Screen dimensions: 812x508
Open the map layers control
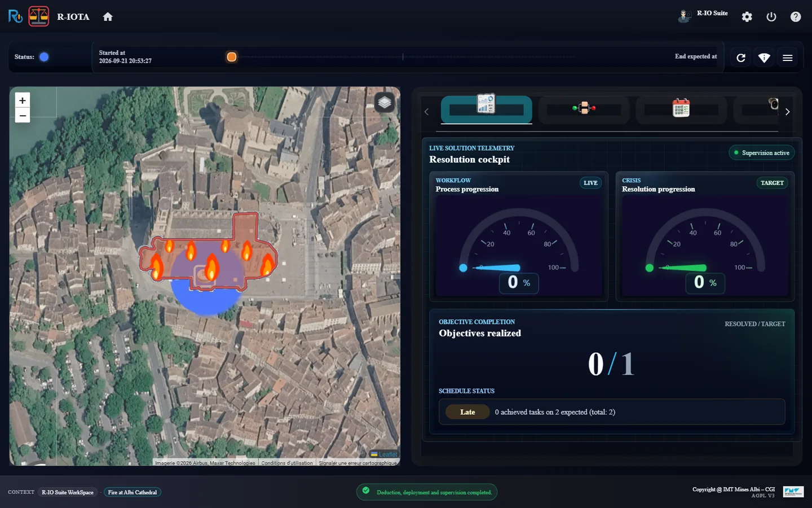385,102
